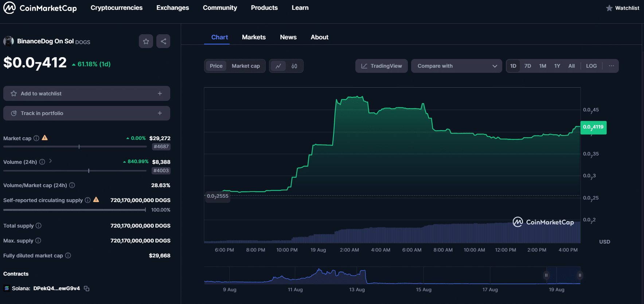Toggle LOG scale on chart
Viewport: 644px width, 304px height.
(591, 66)
